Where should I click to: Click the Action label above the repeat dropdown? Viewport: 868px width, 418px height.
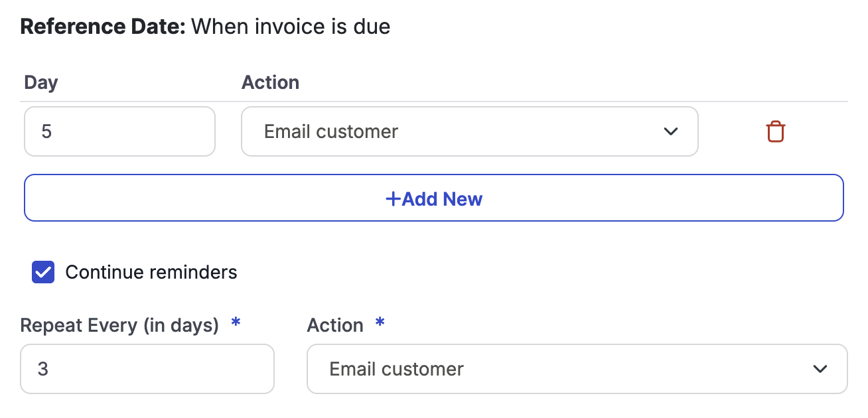(x=335, y=325)
